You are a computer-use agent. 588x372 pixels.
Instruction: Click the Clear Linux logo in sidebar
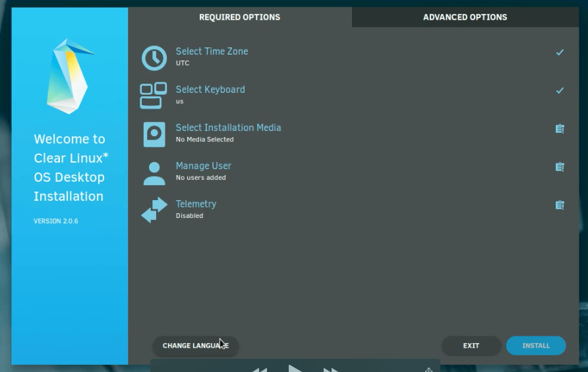(x=68, y=76)
